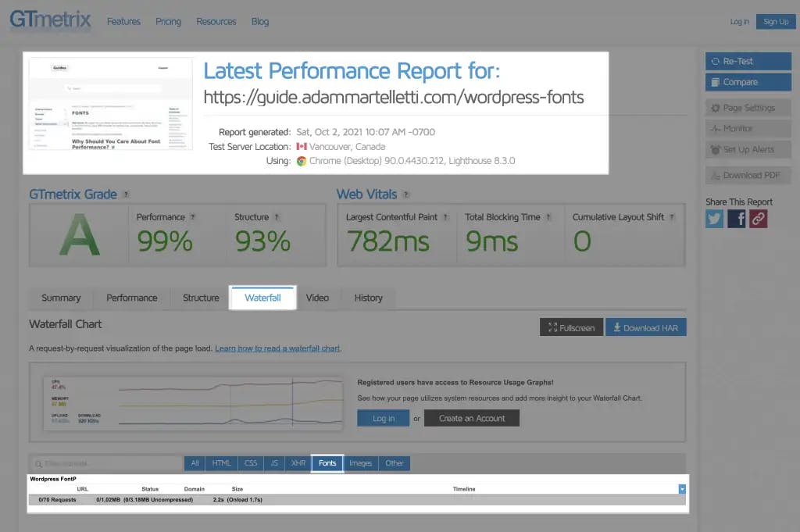Image resolution: width=800 pixels, height=532 pixels.
Task: Click the Compare button
Action: 748,82
